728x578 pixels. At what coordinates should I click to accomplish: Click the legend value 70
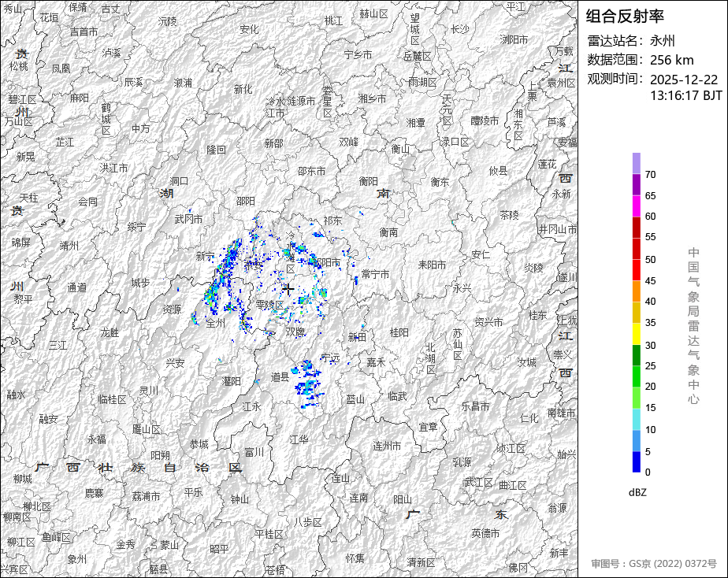point(650,175)
